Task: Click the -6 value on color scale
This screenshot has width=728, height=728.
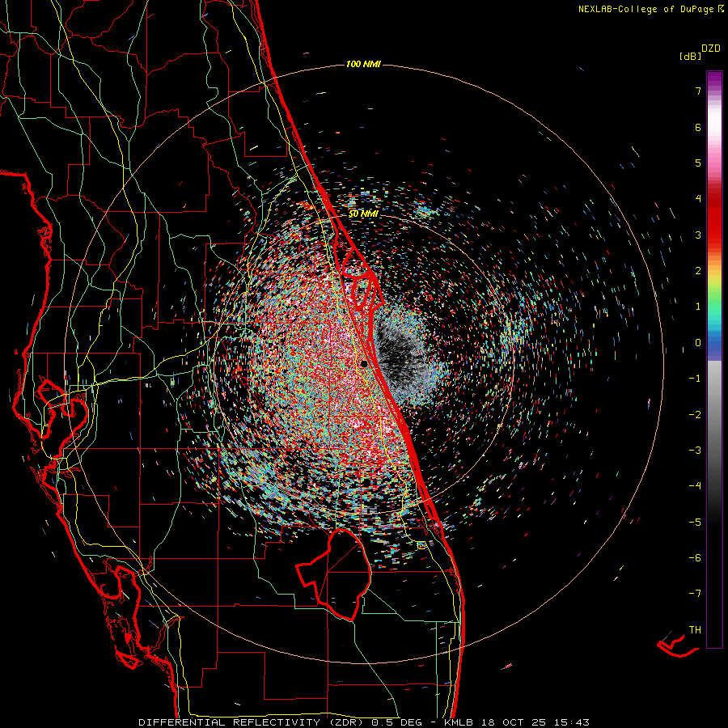Action: click(695, 557)
